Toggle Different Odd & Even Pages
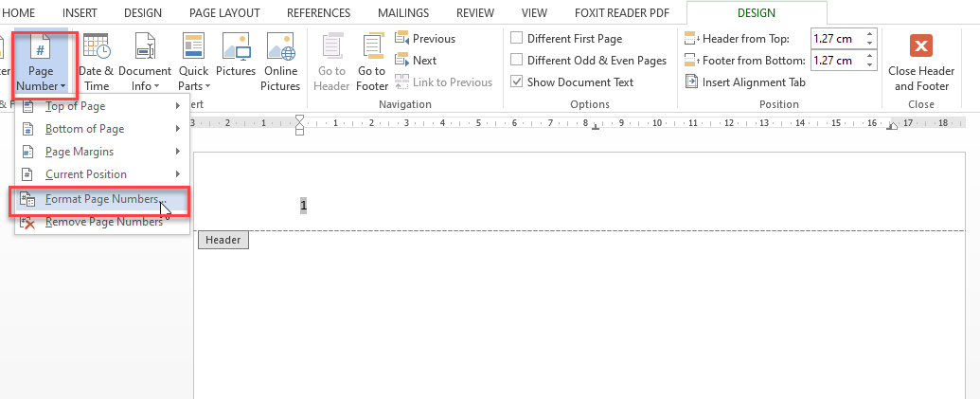Image resolution: width=980 pixels, height=399 pixels. 517,61
